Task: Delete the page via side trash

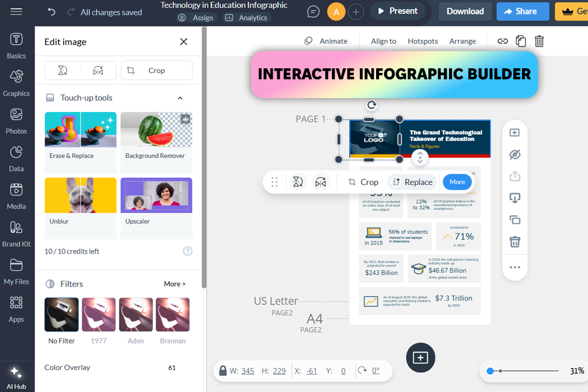Action: point(514,242)
